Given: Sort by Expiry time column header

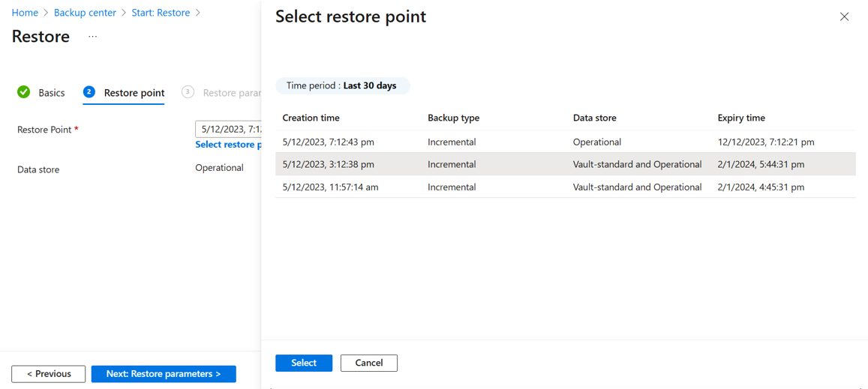Looking at the screenshot, I should (740, 118).
